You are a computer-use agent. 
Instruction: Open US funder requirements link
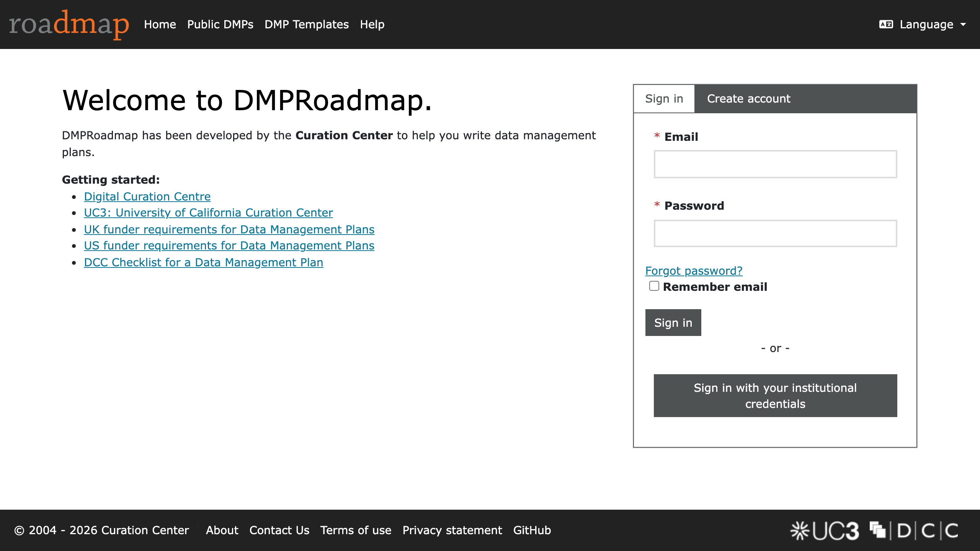[x=229, y=246]
